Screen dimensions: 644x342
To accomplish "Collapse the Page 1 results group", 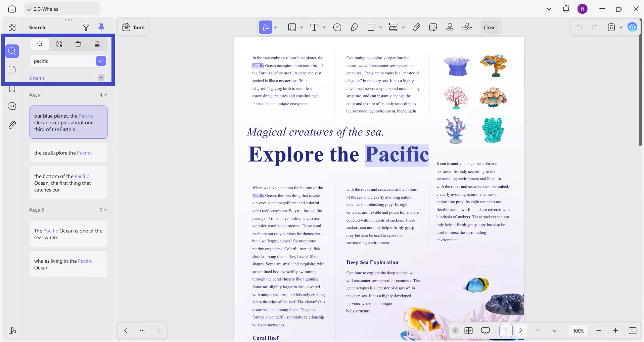I will pos(106,95).
